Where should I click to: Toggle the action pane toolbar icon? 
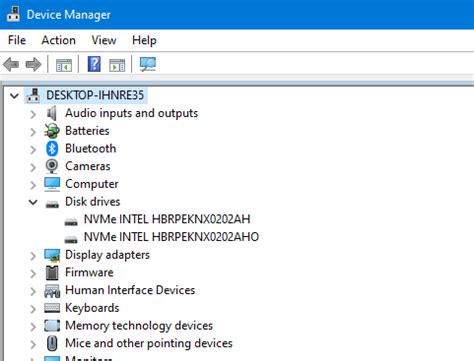(117, 65)
